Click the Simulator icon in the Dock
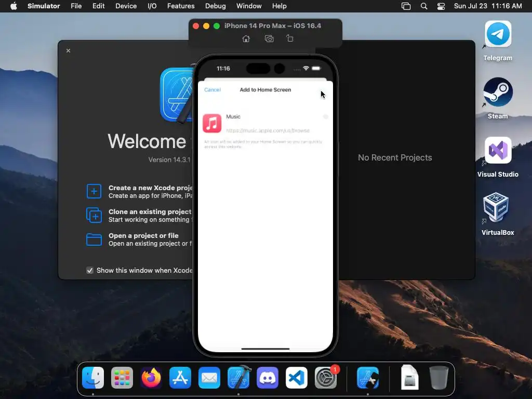The image size is (532, 399). point(368,378)
